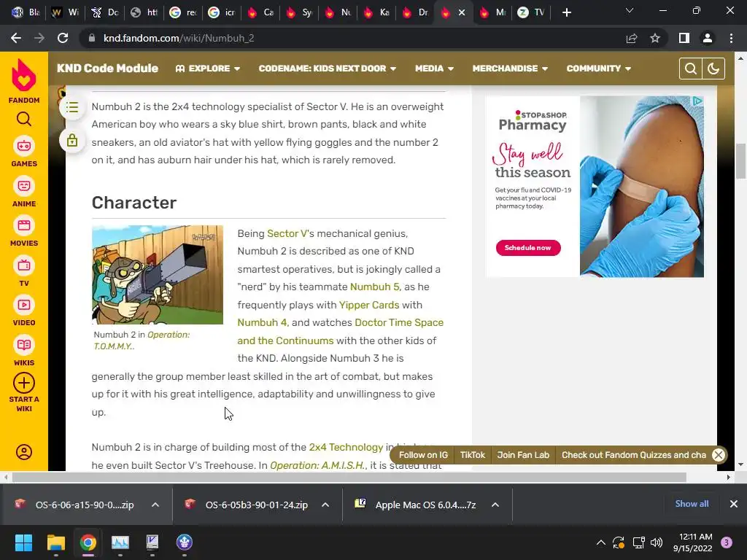This screenshot has height=560, width=747.
Task: Open File Explorer from the taskbar
Action: [55, 542]
